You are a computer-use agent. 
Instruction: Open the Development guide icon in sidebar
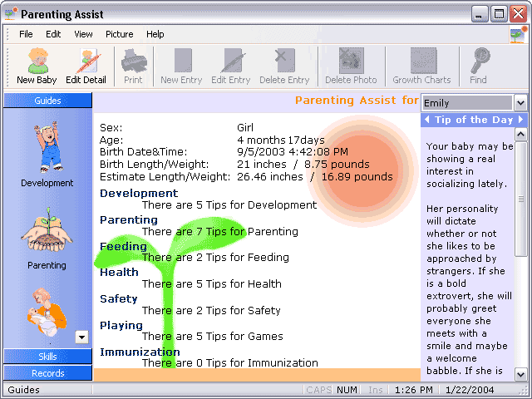click(47, 154)
